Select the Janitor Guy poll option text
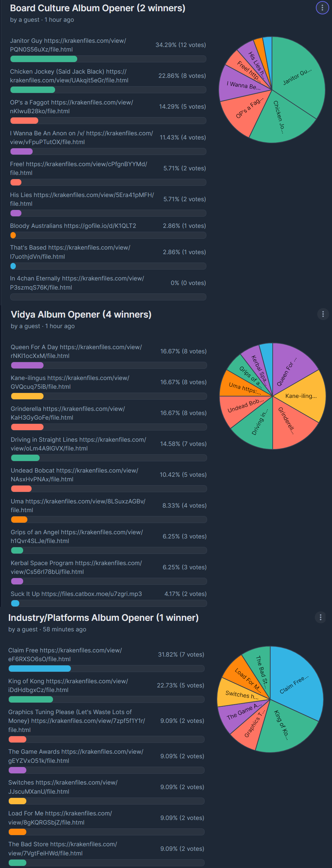The width and height of the screenshot is (332, 868). (68, 45)
